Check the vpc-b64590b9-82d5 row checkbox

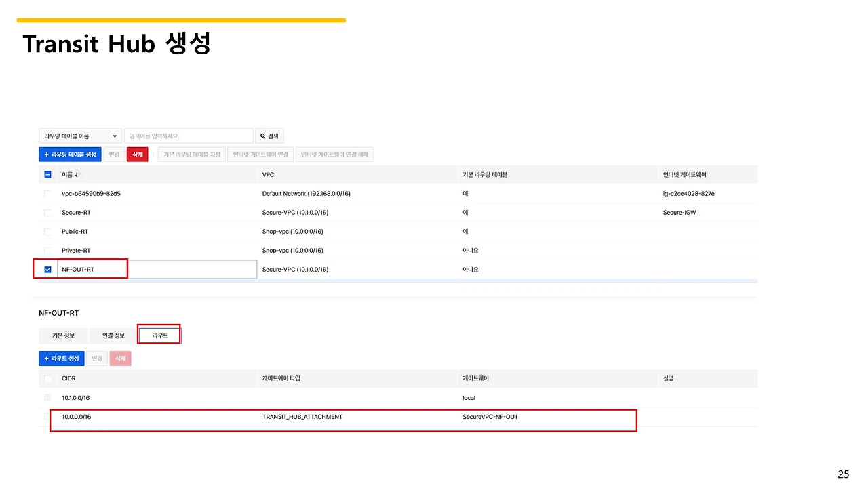click(x=47, y=194)
